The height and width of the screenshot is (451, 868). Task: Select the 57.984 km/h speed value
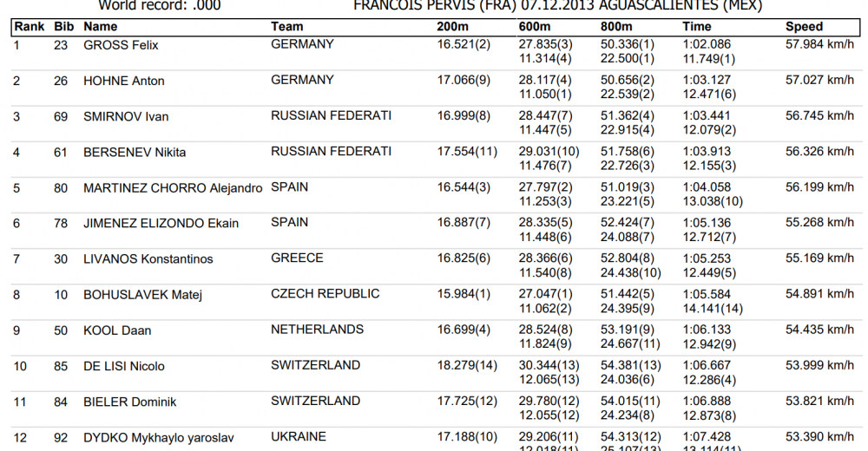tap(819, 44)
